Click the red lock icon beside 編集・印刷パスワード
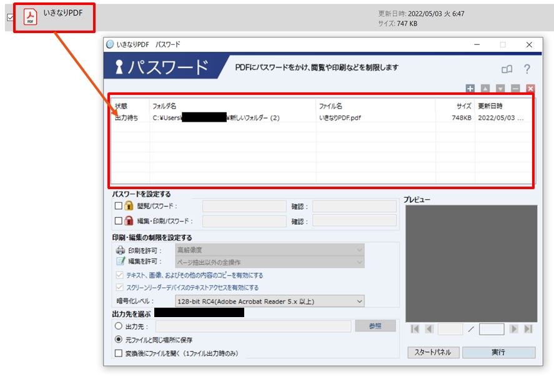The height and width of the screenshot is (392, 554). click(129, 221)
